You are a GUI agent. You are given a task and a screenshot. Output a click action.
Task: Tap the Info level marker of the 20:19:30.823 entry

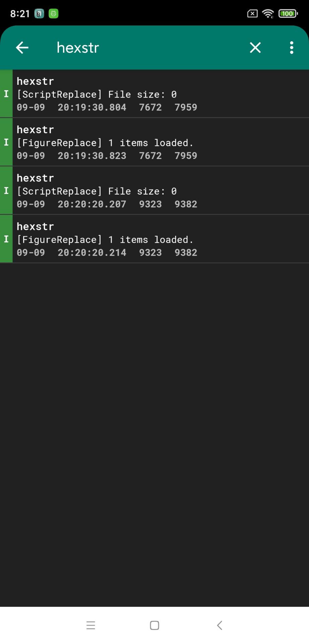(x=6, y=142)
